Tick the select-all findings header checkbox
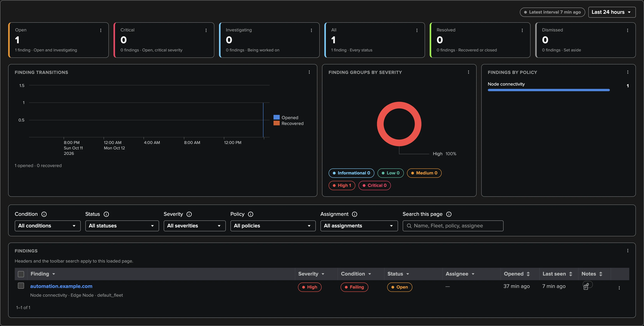Image resolution: width=644 pixels, height=326 pixels. [x=21, y=274]
